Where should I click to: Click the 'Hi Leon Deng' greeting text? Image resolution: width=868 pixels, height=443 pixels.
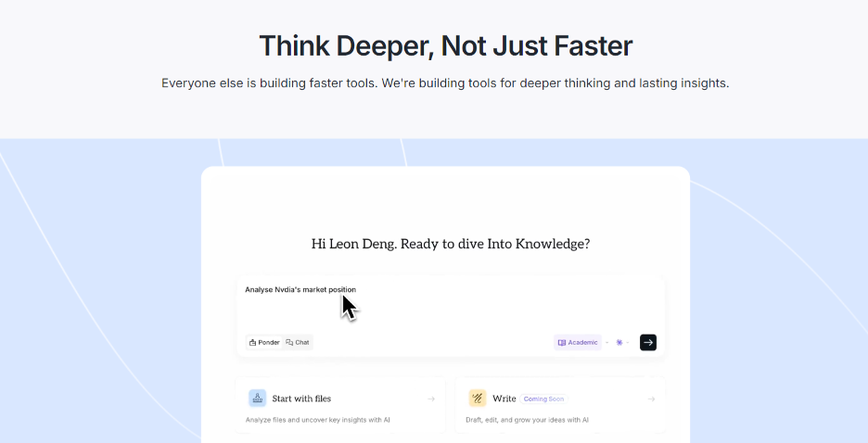(451, 244)
